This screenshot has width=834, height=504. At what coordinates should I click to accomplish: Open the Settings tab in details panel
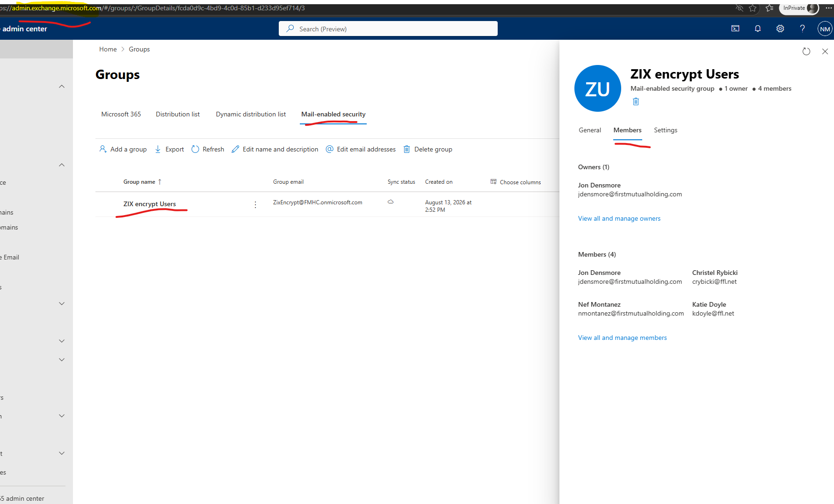tap(666, 130)
